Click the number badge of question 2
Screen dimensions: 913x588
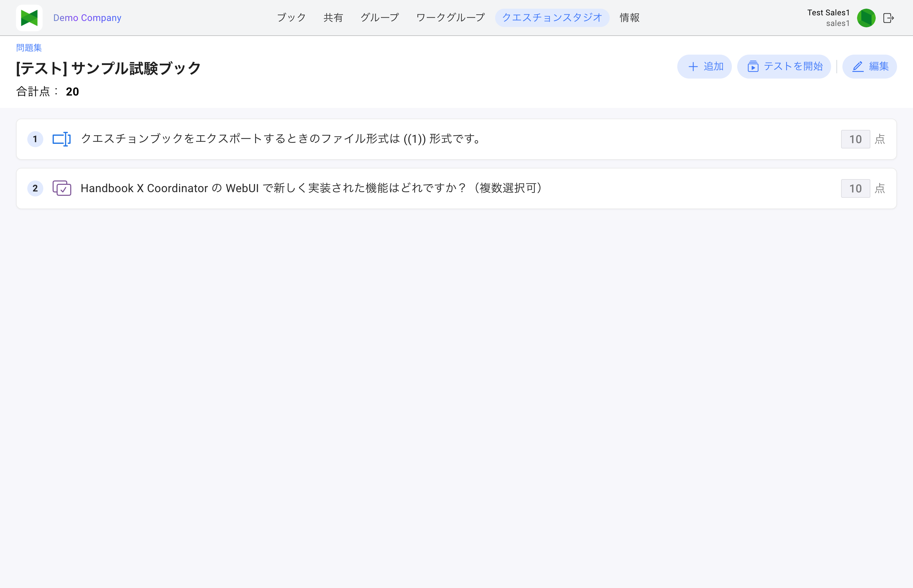tap(35, 188)
